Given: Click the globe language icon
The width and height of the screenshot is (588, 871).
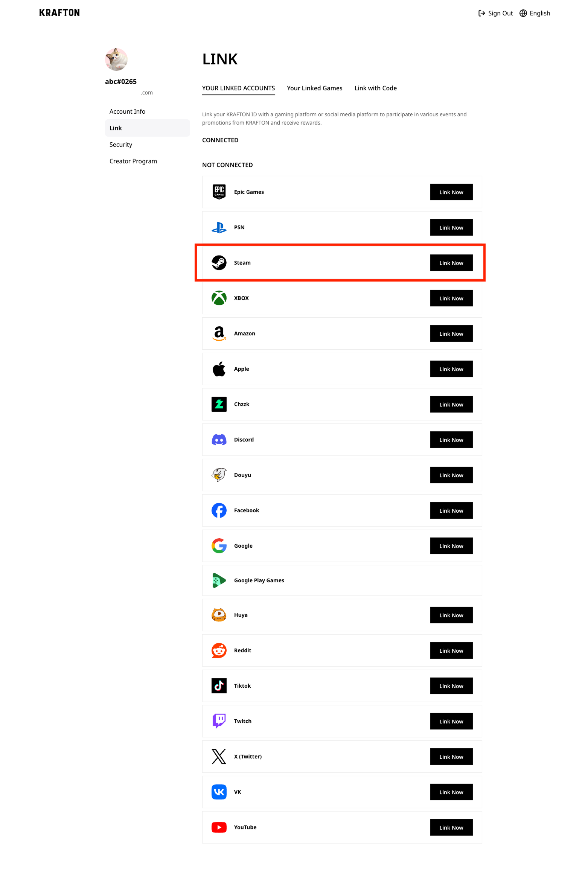Looking at the screenshot, I should pyautogui.click(x=523, y=13).
